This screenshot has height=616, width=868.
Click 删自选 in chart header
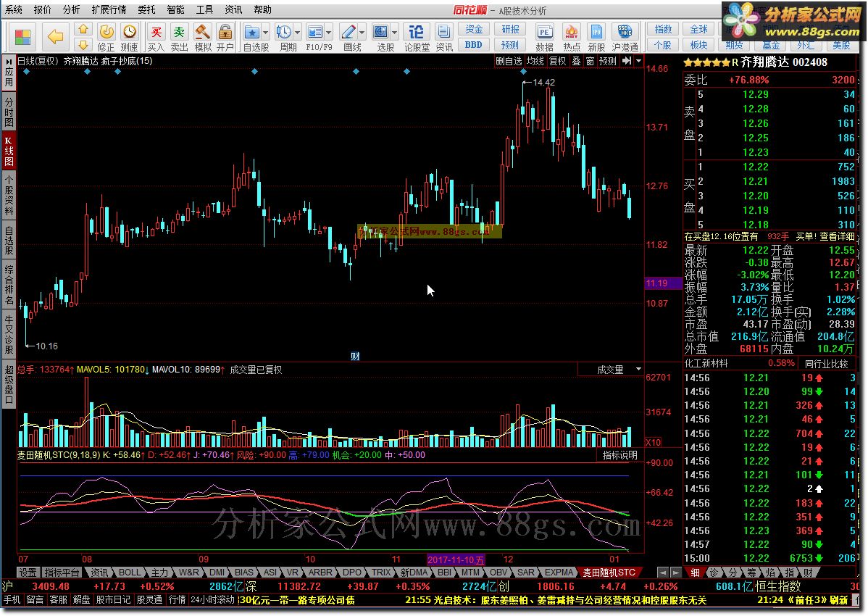pos(508,61)
